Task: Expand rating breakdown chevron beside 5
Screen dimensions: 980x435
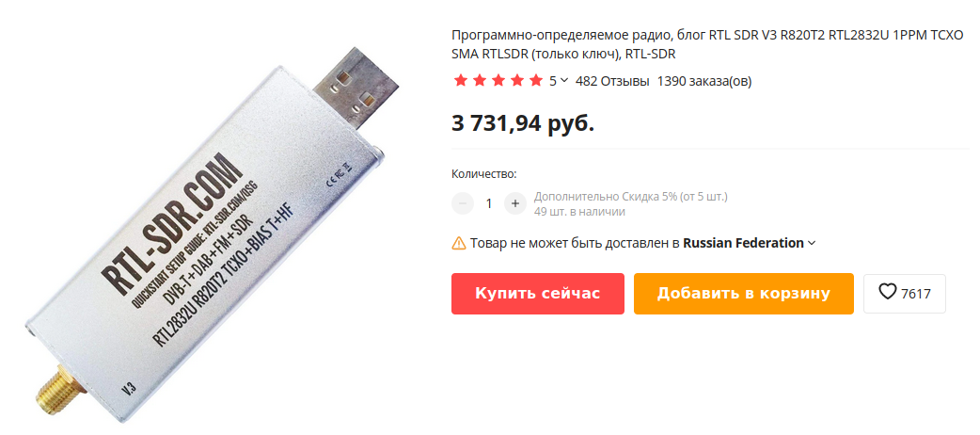Action: [x=564, y=81]
